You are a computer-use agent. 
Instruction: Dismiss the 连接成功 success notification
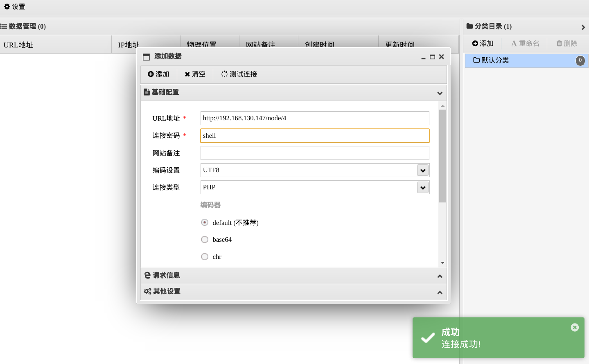click(574, 327)
